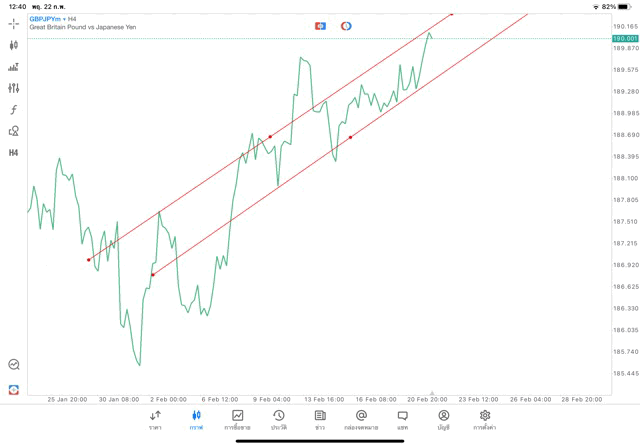Open the ข่าว (News) tab
The image size is (640, 447).
[x=320, y=419]
